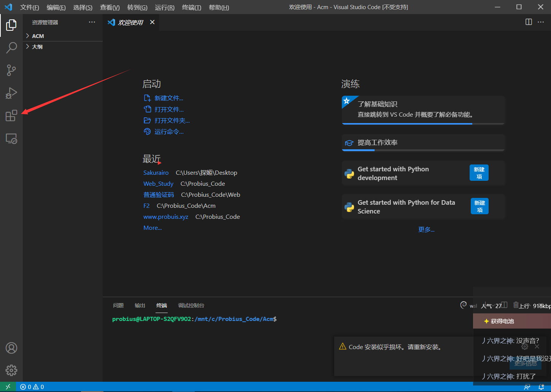
Task: Dismiss the Code 安装似乎损坏 notification
Action: 537,346
